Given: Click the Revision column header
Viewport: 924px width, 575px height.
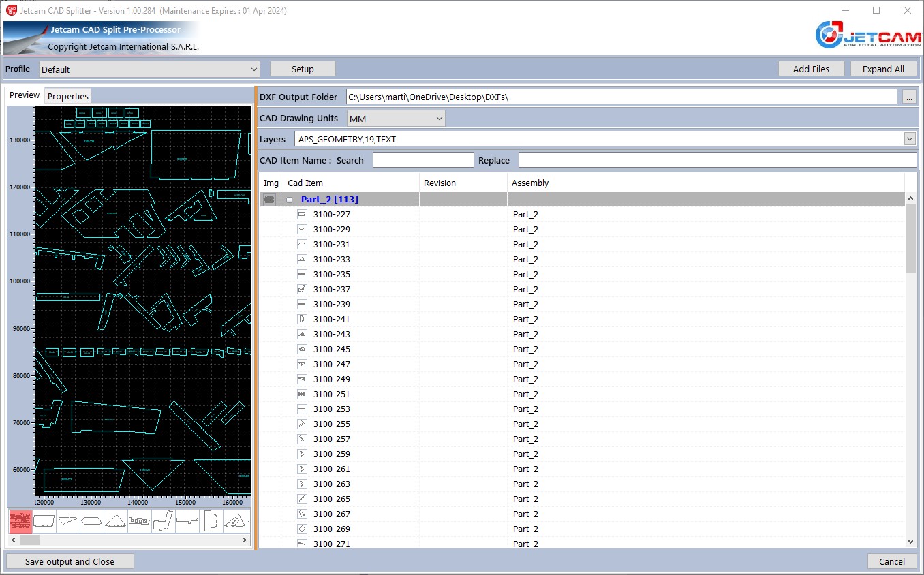Looking at the screenshot, I should click(463, 183).
